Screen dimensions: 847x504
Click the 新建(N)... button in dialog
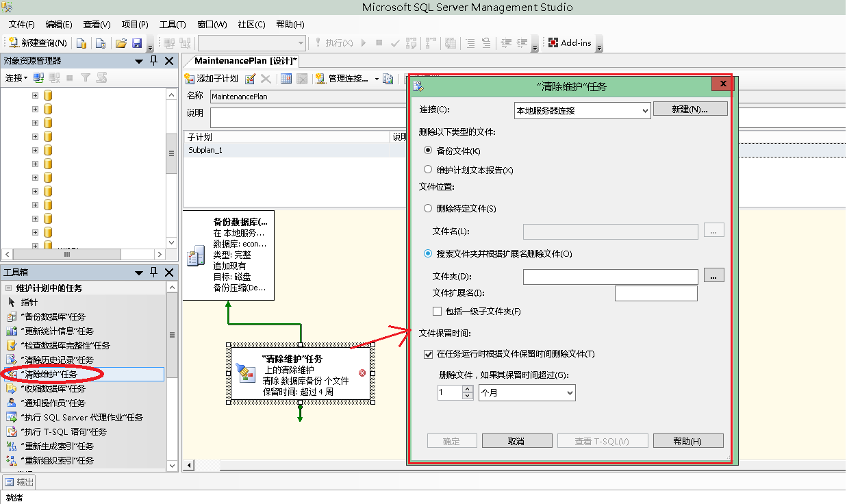690,109
